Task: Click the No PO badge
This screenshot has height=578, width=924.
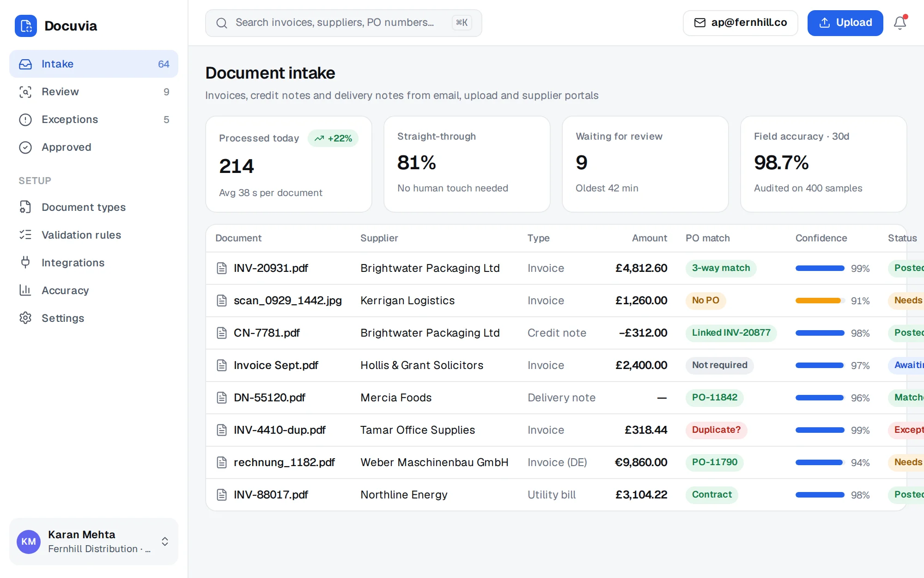Action: pos(705,301)
